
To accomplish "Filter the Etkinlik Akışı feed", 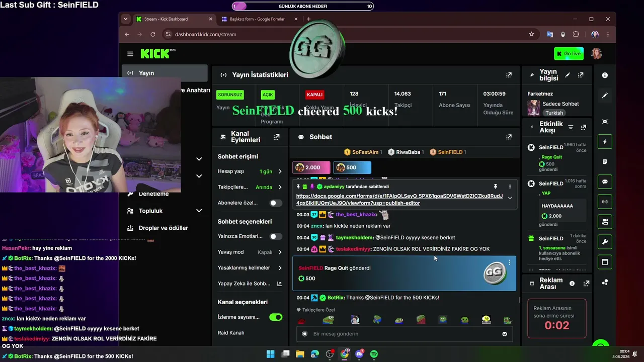I will coord(571,127).
